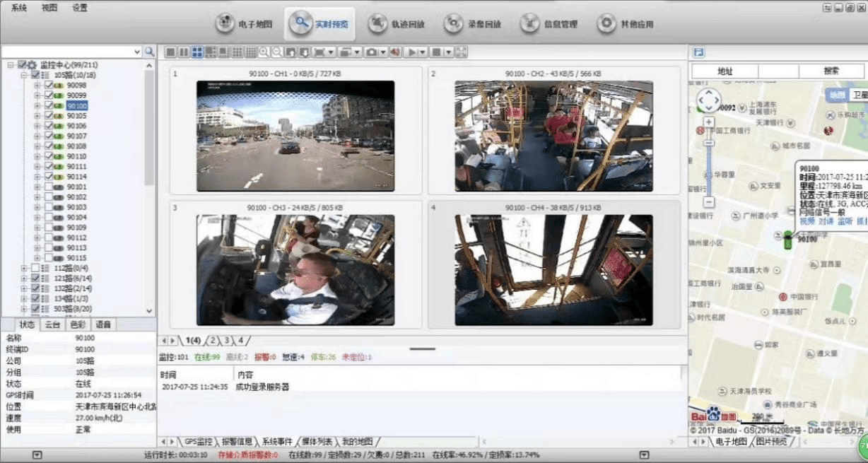This screenshot has width=868, height=463.
Task: Open the 设置 menu
Action: tap(80, 8)
